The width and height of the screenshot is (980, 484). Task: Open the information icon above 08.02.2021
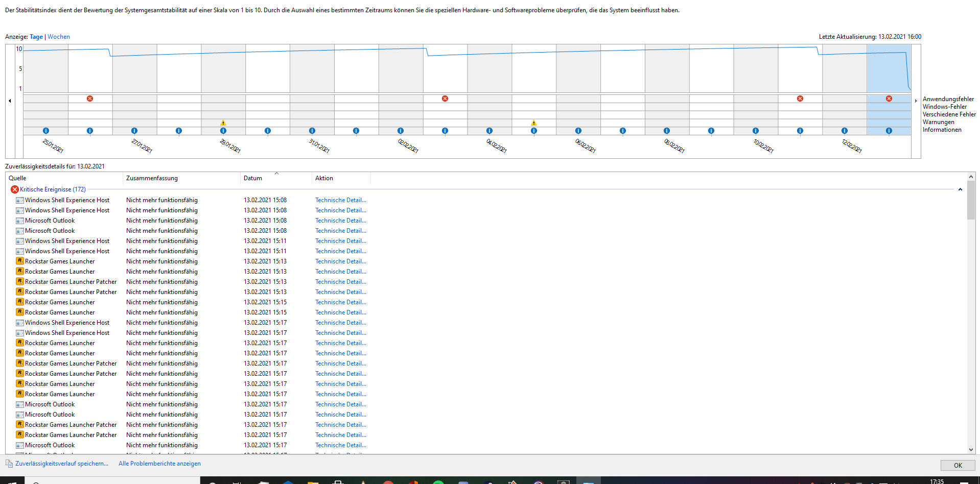pos(667,131)
